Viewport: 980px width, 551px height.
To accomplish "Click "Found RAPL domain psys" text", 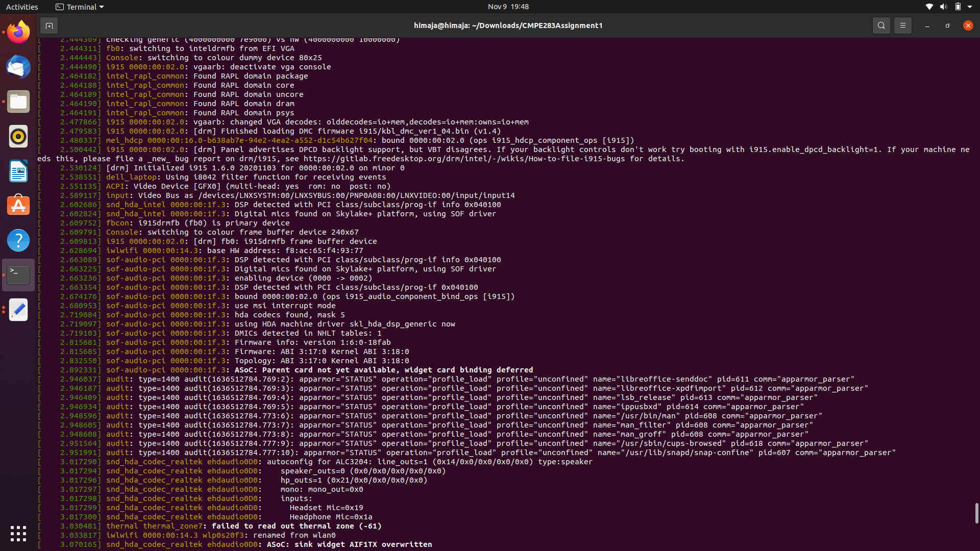I will [243, 113].
